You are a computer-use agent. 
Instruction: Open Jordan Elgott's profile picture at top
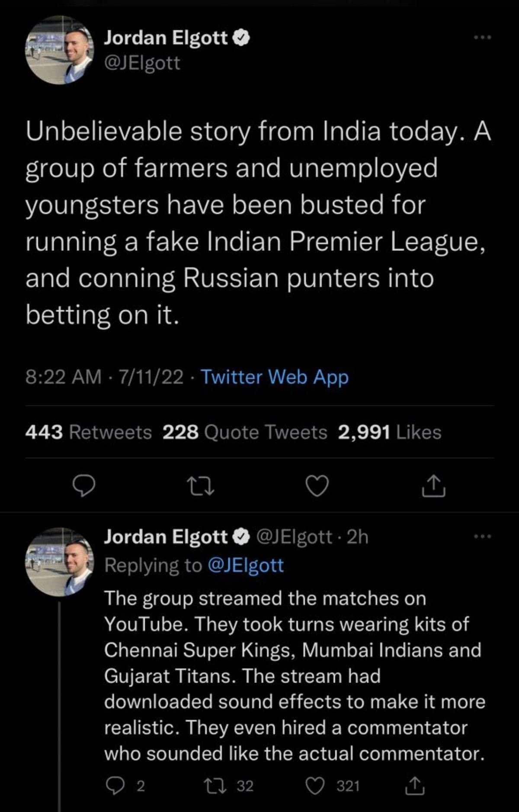coord(60,50)
